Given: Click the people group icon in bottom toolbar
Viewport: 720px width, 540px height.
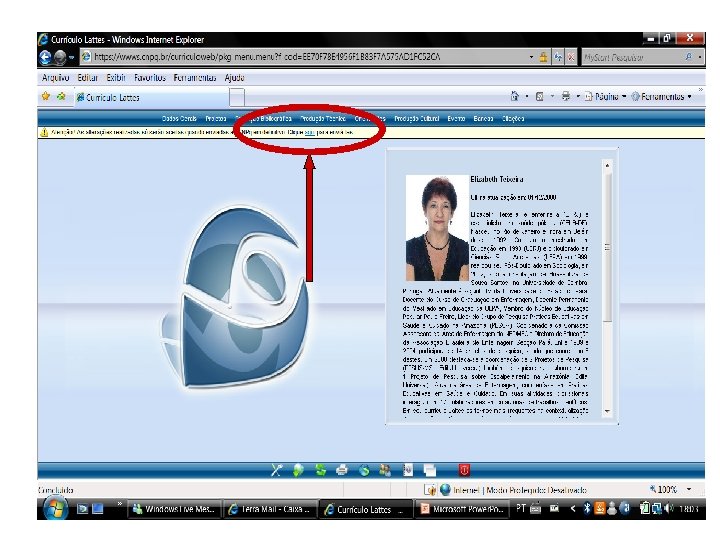Looking at the screenshot, I should pyautogui.click(x=385, y=470).
